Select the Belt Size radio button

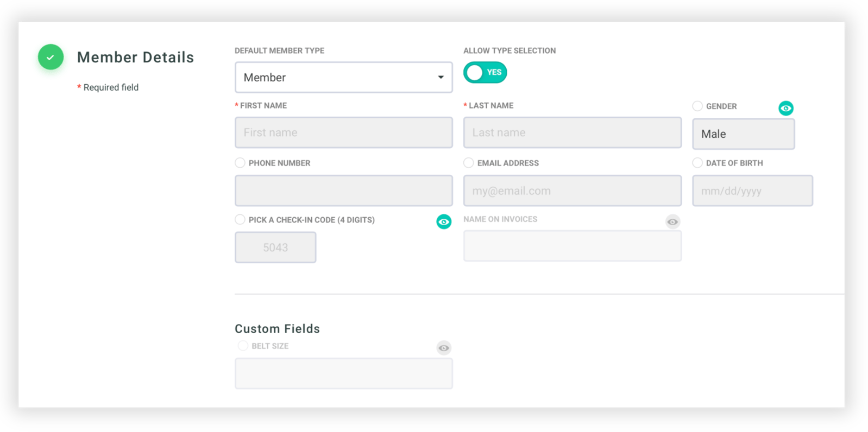243,346
